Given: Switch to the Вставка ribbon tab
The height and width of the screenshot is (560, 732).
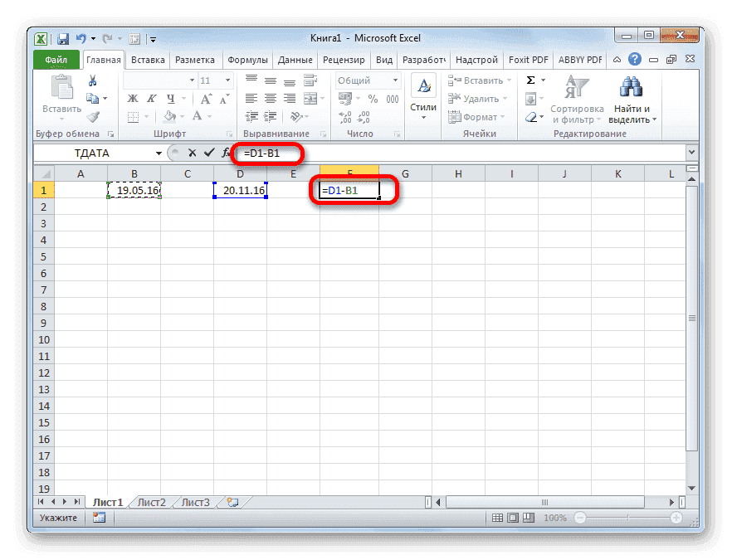Looking at the screenshot, I should click(147, 59).
